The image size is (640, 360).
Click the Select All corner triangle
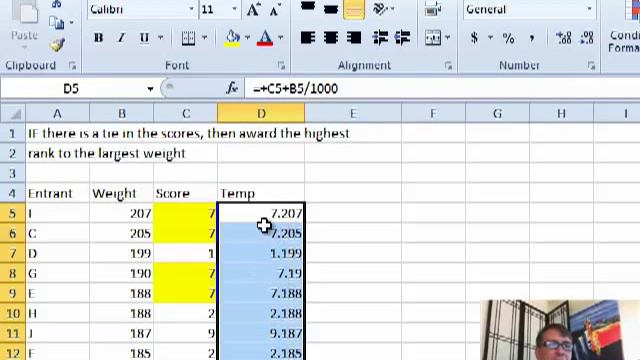[13, 113]
